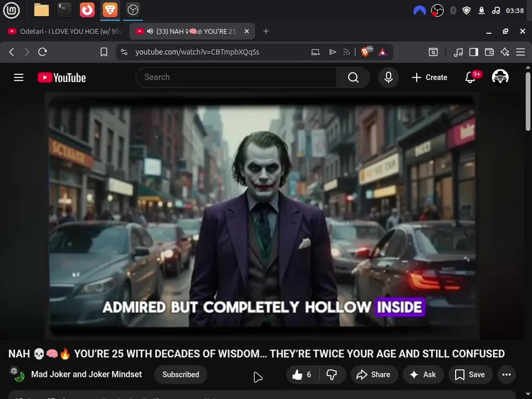
Task: Select the (33) NAH YOU'RE 25 tab
Action: pyautogui.click(x=192, y=31)
